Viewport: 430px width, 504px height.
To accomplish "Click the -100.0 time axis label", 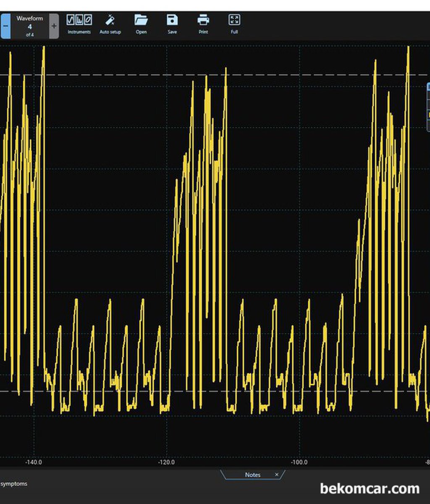I will click(x=299, y=462).
